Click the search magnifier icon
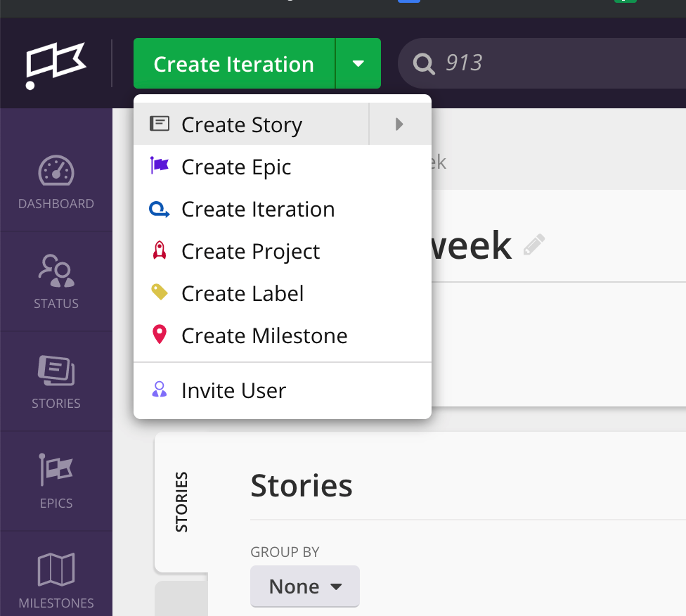686x616 pixels. tap(424, 65)
